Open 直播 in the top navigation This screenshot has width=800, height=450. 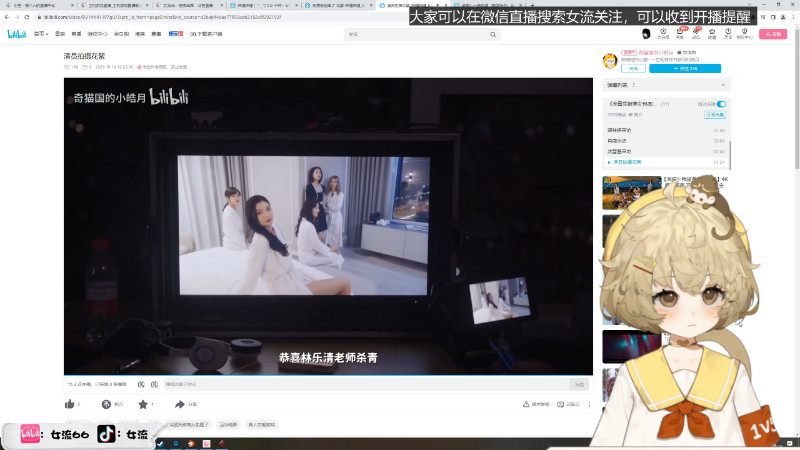[76, 34]
